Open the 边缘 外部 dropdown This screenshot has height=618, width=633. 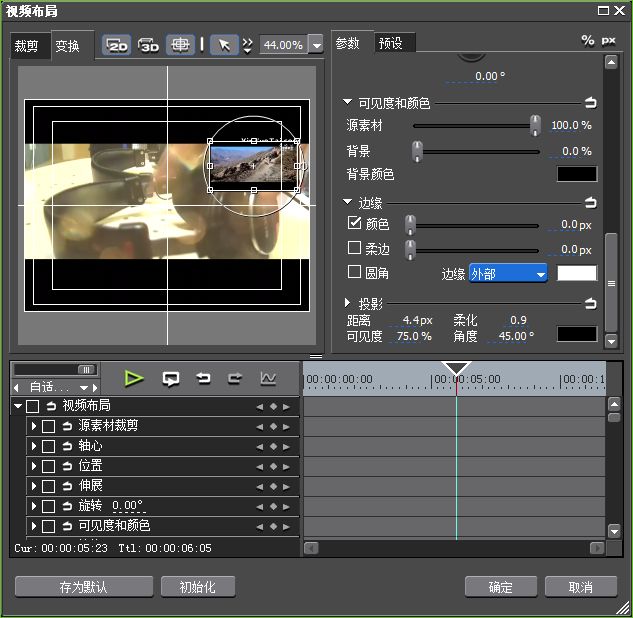point(508,273)
